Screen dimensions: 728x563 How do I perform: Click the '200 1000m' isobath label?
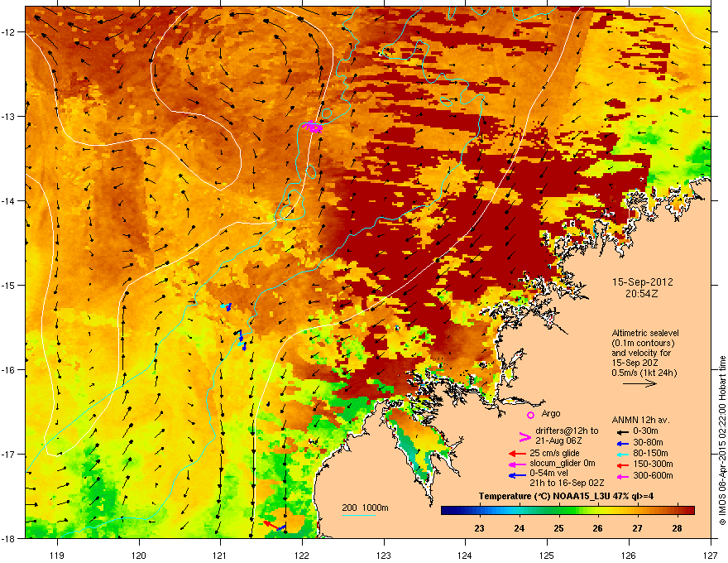pos(365,508)
